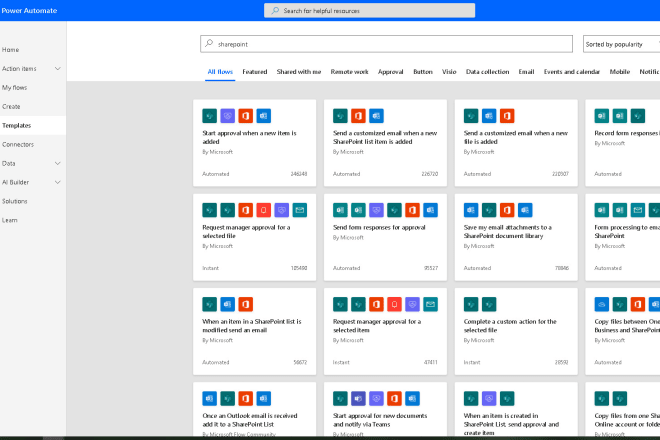Open 'Complete a custom action for the selected file' template
660x440 pixels.
[516, 331]
